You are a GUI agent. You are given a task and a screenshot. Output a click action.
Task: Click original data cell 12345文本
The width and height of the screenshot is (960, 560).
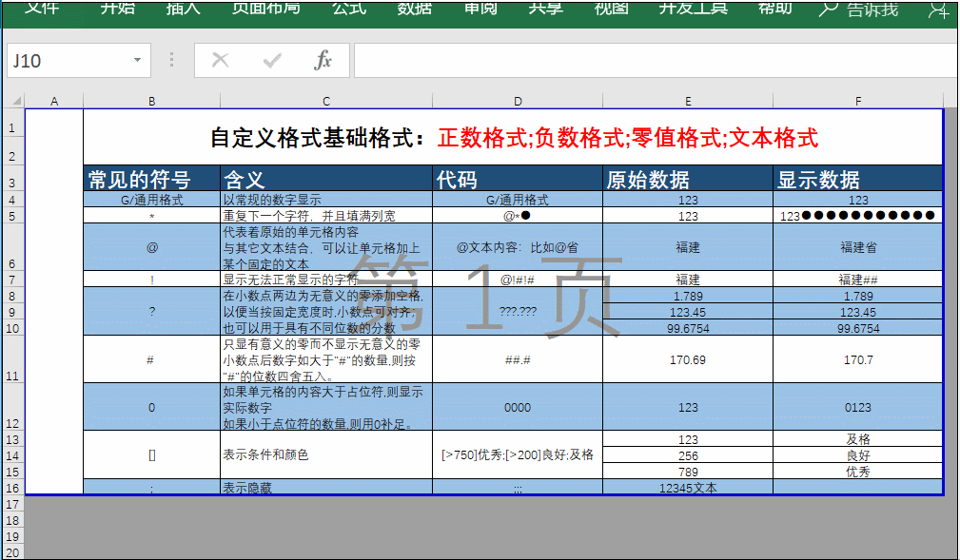688,488
